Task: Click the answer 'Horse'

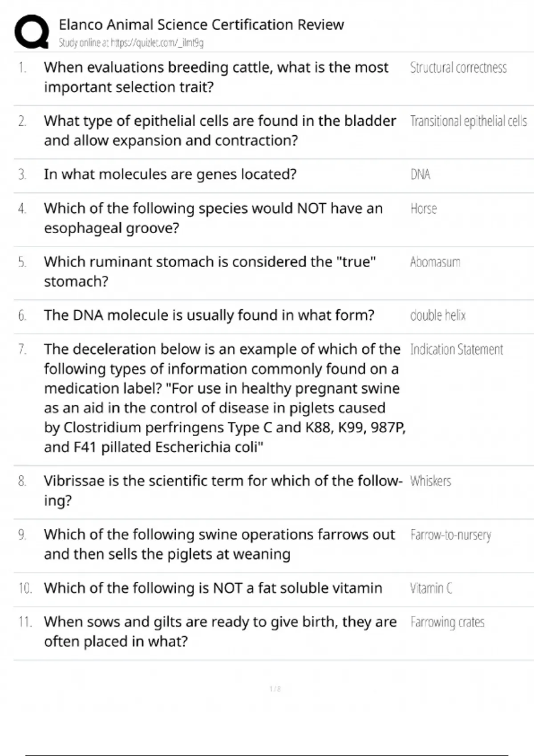Action: 423,209
